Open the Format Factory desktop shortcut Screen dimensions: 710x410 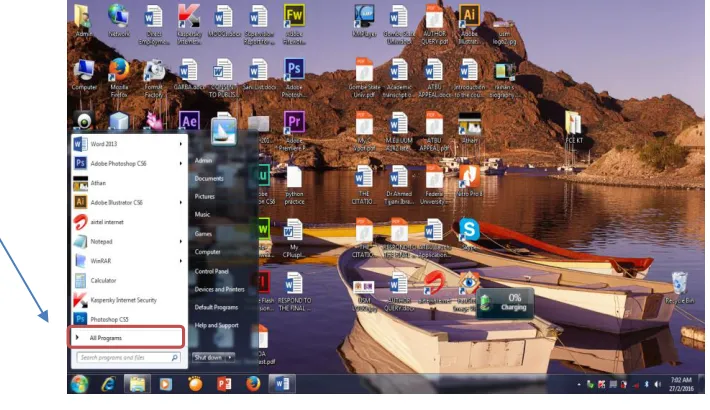154,78
